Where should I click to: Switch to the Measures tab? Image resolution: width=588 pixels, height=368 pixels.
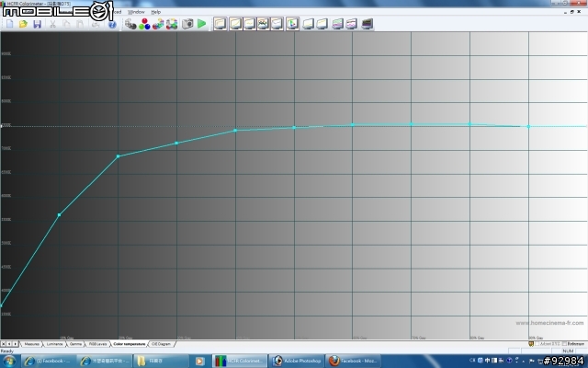32,344
